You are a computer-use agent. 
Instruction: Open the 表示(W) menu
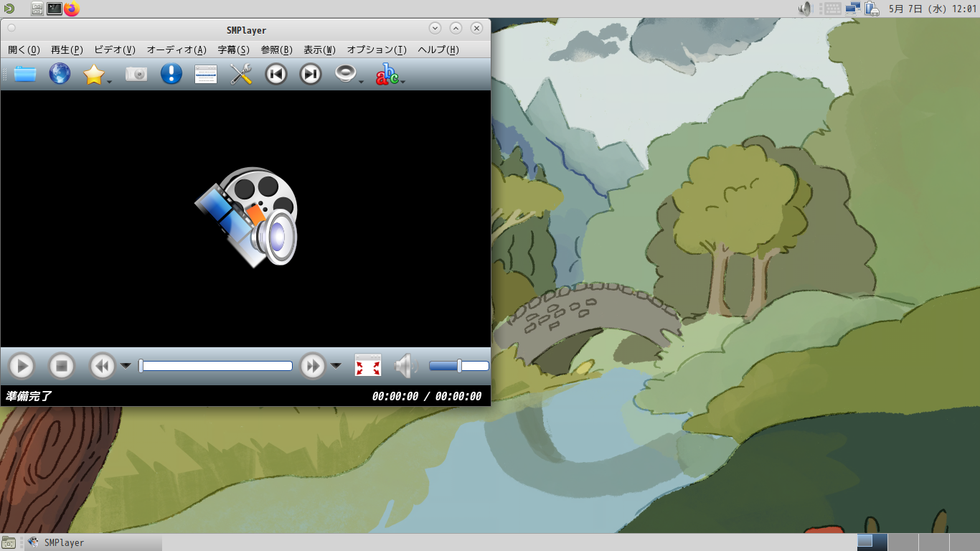click(x=319, y=50)
